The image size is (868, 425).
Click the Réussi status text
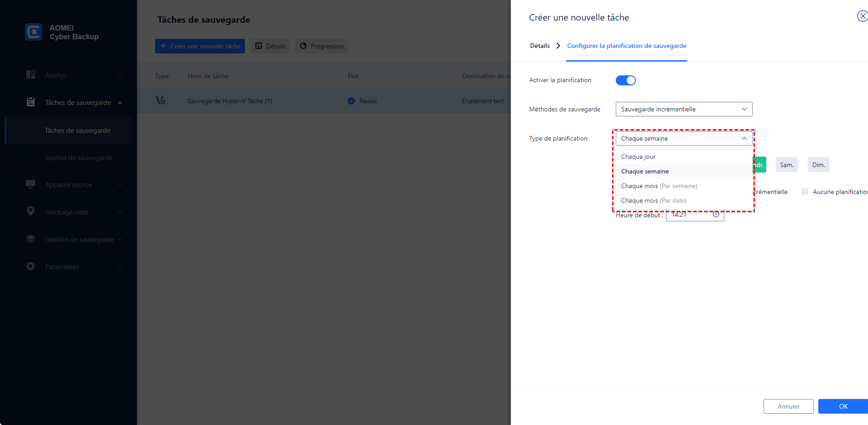click(x=368, y=101)
